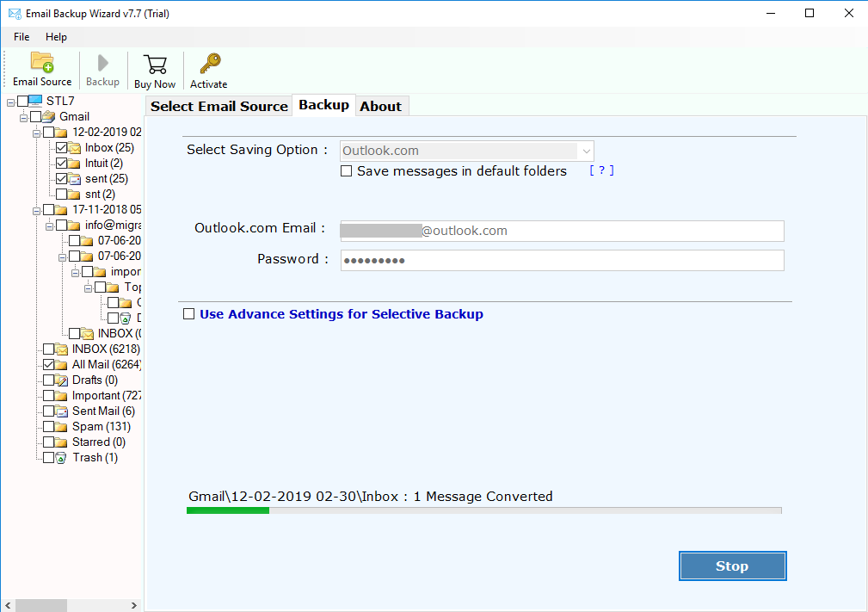Collapse the 12-02-2019 folder node

(x=36, y=133)
